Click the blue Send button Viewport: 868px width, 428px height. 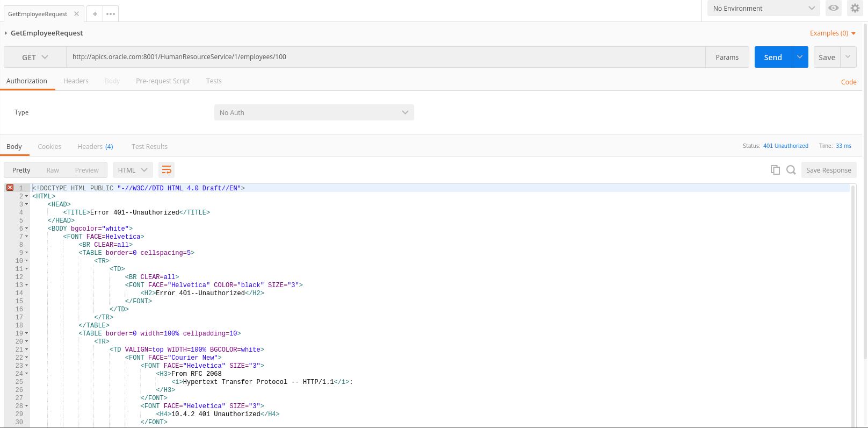point(772,57)
